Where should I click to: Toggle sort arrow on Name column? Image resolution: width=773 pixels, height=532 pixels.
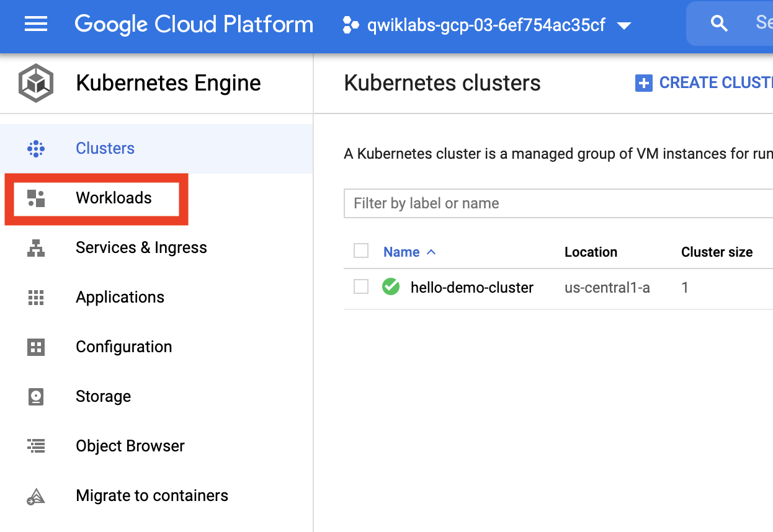click(432, 252)
